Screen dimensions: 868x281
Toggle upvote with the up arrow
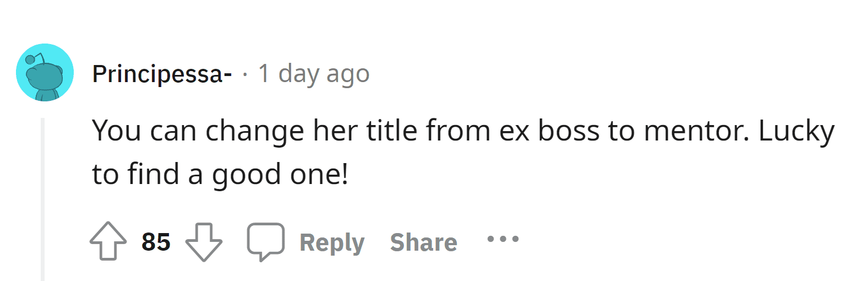point(108,241)
